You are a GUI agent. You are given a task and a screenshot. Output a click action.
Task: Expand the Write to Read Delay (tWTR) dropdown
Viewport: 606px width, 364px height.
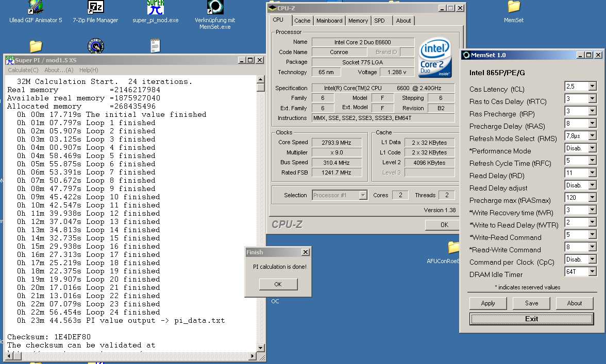click(592, 222)
